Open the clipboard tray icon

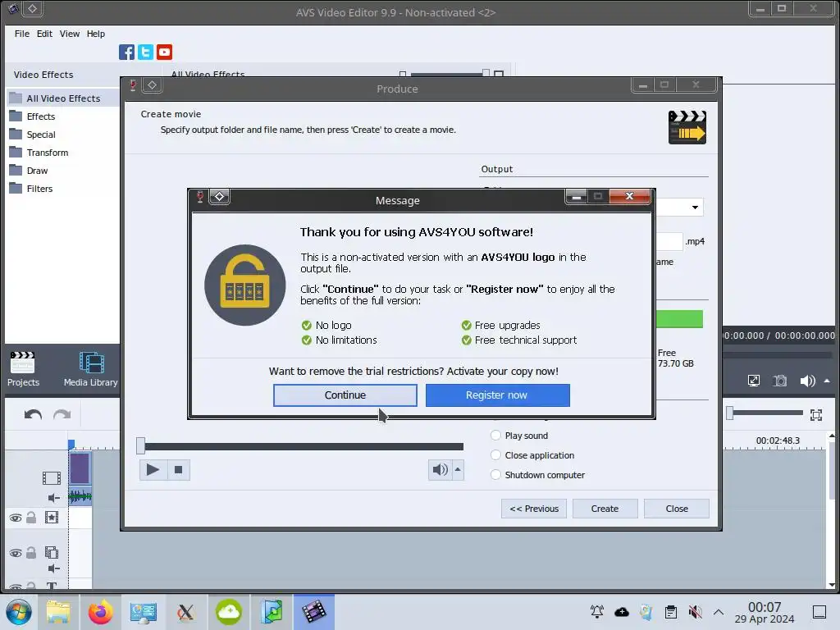[671, 612]
